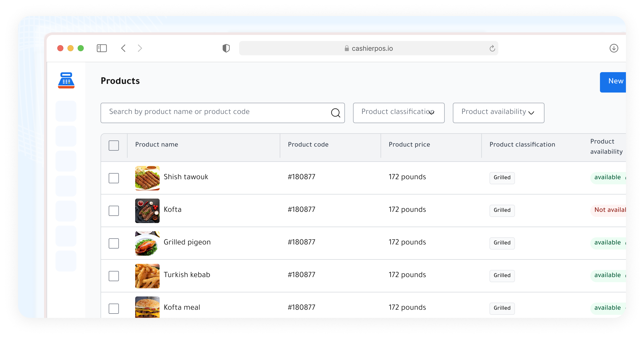Expand the Product availability filter dropdown
The image size is (644, 338).
[x=498, y=113]
